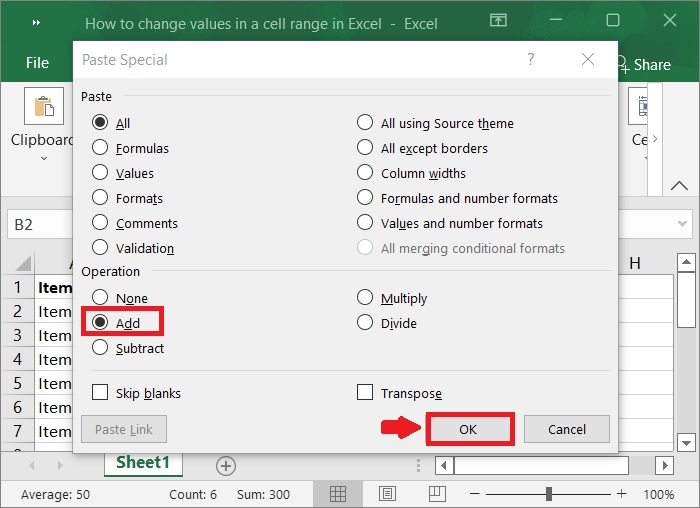Viewport: 700px width, 508px height.
Task: Click the Paste Special help question mark
Action: click(531, 60)
